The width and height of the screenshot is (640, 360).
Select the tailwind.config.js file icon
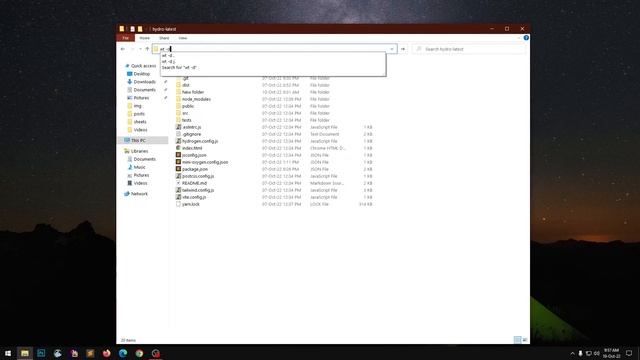coord(178,190)
